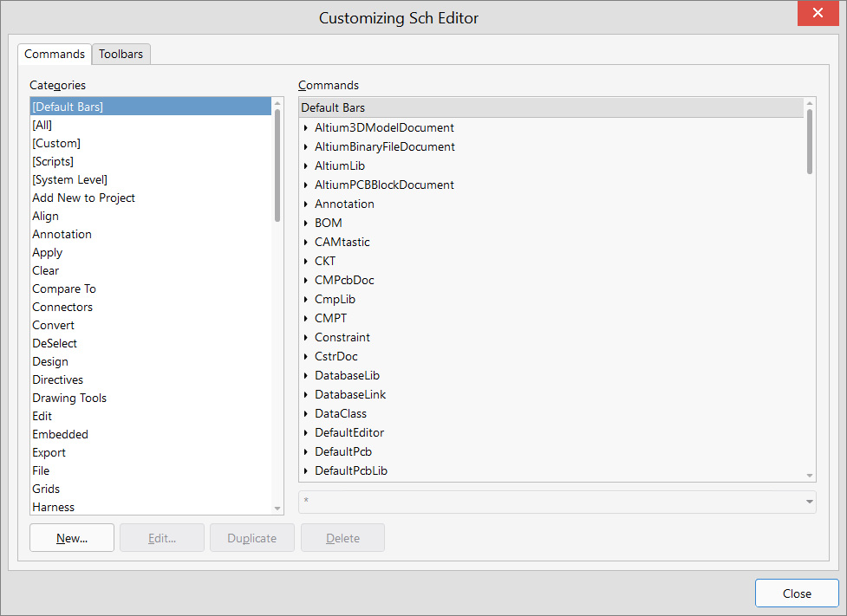Screen dimensions: 847x616
Task: Select [Default Bars] category
Action: (151, 107)
